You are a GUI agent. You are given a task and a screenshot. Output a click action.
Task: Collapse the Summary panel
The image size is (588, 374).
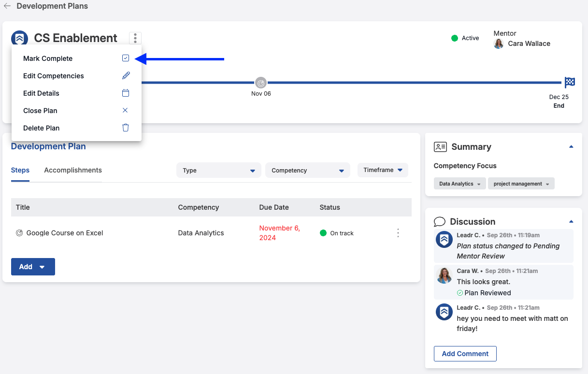tap(571, 146)
